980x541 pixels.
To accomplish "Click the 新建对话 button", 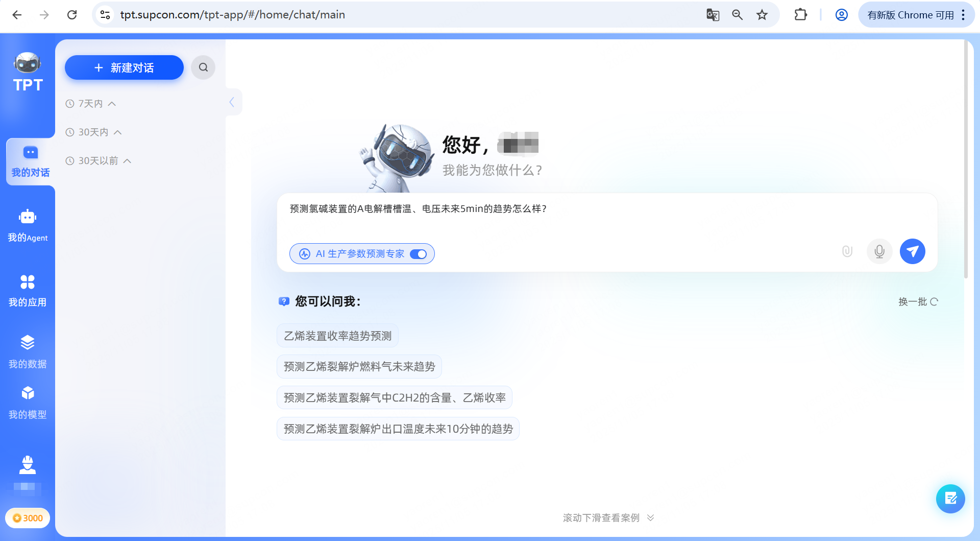I will pyautogui.click(x=124, y=67).
